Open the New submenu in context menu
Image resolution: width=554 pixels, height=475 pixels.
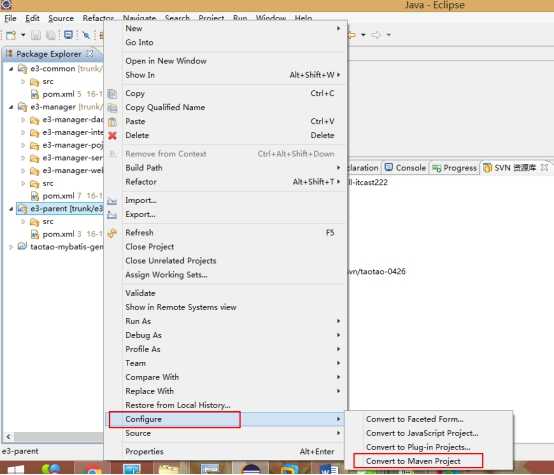click(x=226, y=28)
